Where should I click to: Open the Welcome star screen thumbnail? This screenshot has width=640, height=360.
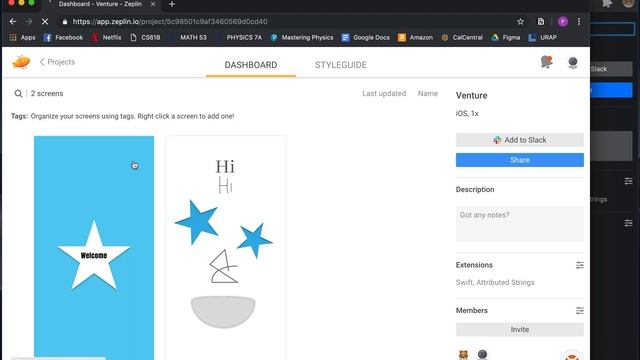click(94, 248)
